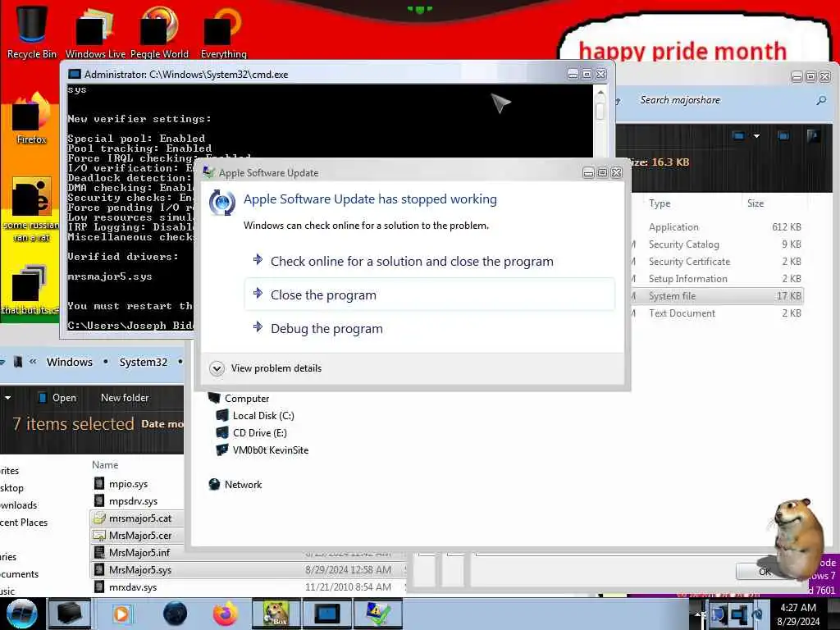The width and height of the screenshot is (840, 630).
Task: Click the file explorer taskbar button
Action: click(x=70, y=614)
